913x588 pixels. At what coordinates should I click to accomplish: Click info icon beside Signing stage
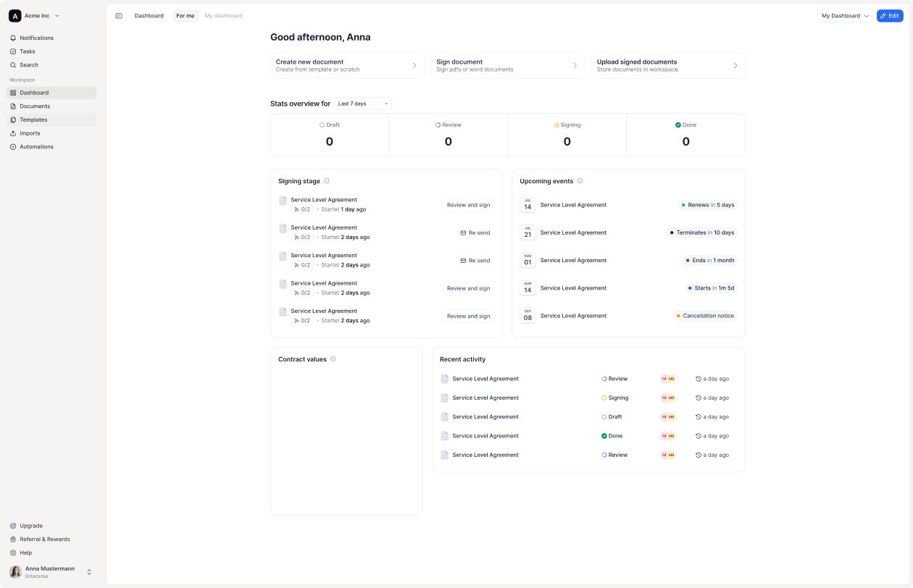click(327, 181)
